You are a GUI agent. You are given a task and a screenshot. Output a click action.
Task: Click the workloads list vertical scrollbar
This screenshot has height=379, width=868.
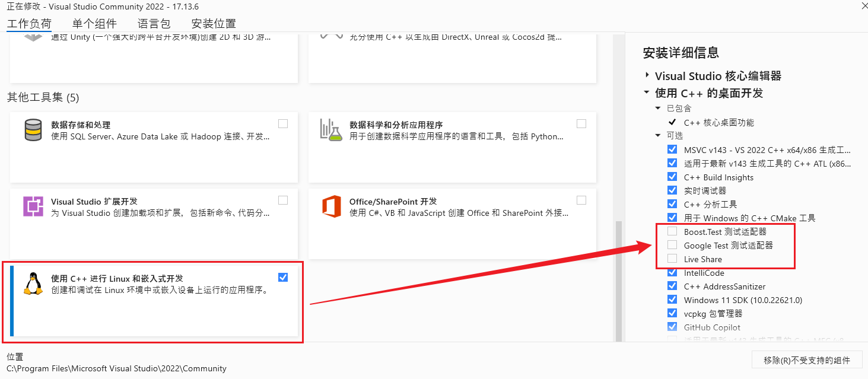[619, 282]
